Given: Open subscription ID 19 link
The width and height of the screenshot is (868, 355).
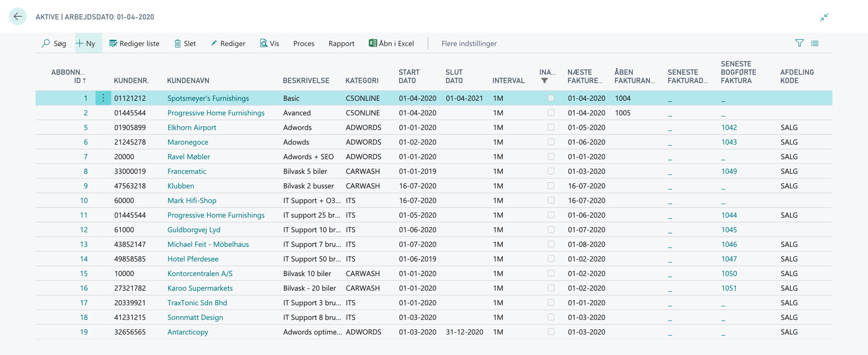Looking at the screenshot, I should click(x=83, y=332).
